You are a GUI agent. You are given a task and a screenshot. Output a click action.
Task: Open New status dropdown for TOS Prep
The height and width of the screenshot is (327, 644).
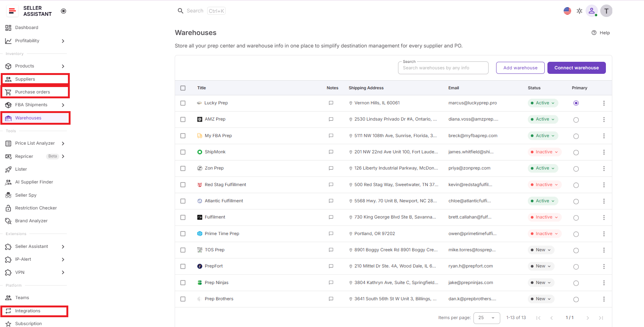click(541, 250)
